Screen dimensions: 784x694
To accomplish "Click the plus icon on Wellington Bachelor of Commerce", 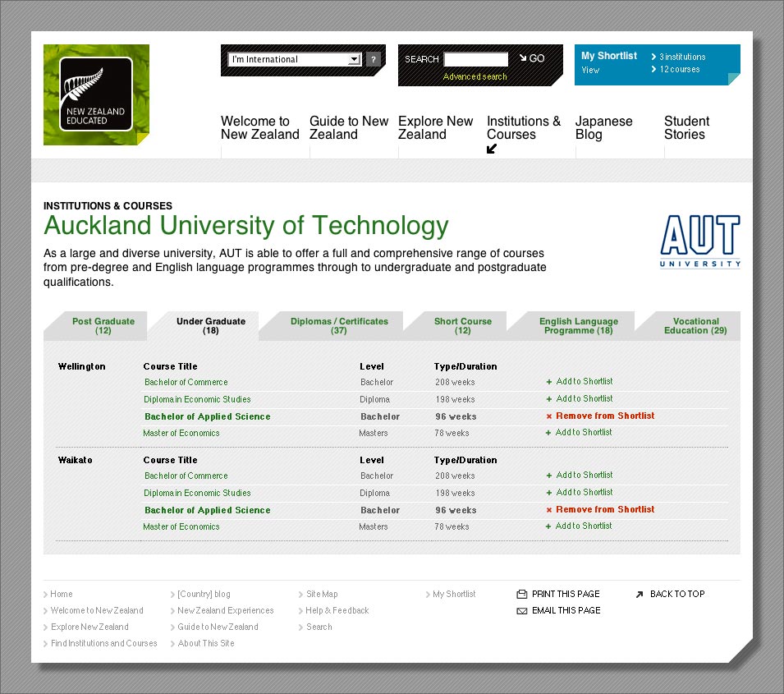I will [x=549, y=382].
